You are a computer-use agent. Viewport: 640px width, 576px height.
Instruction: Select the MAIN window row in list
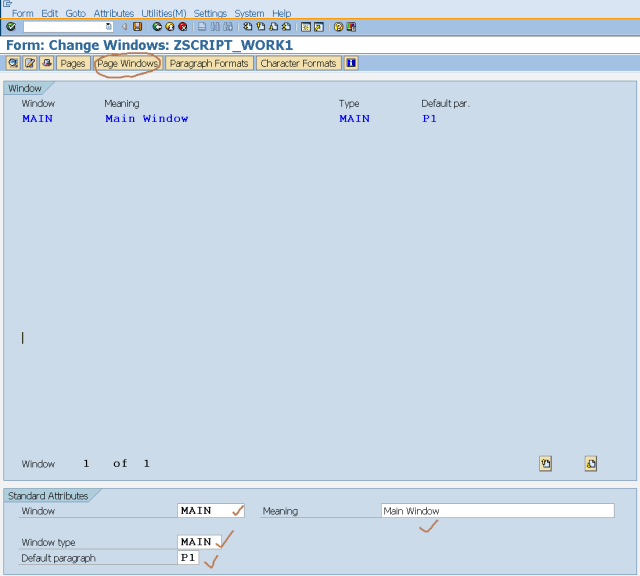(38, 119)
